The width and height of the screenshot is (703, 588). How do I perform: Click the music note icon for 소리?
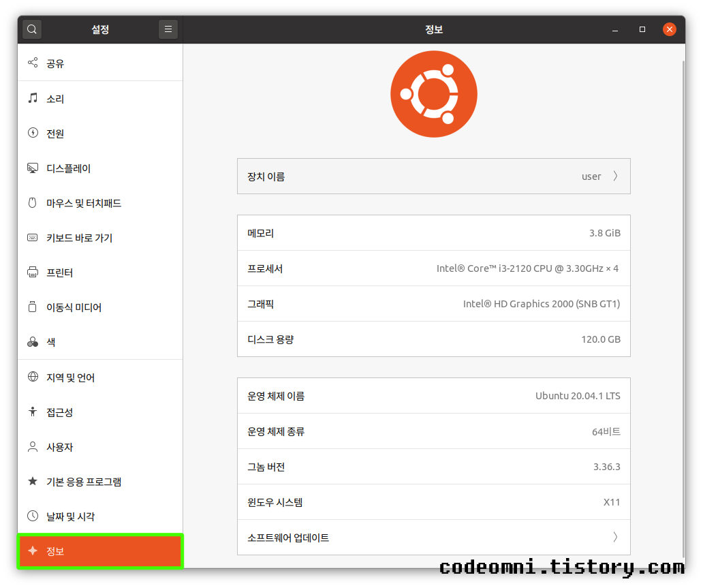coord(33,98)
